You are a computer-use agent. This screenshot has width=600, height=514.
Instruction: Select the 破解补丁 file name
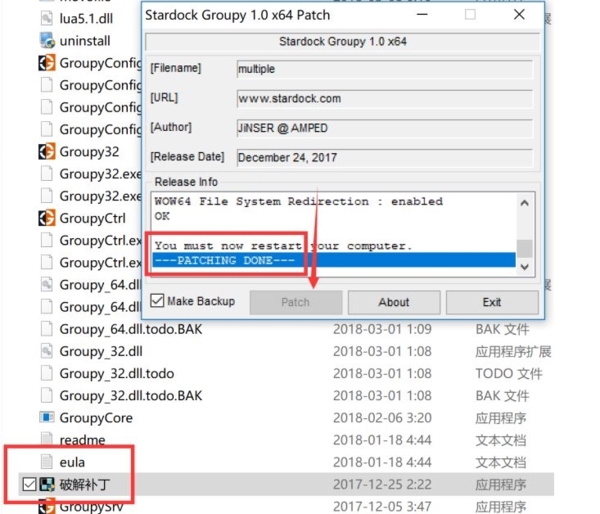tap(84, 485)
